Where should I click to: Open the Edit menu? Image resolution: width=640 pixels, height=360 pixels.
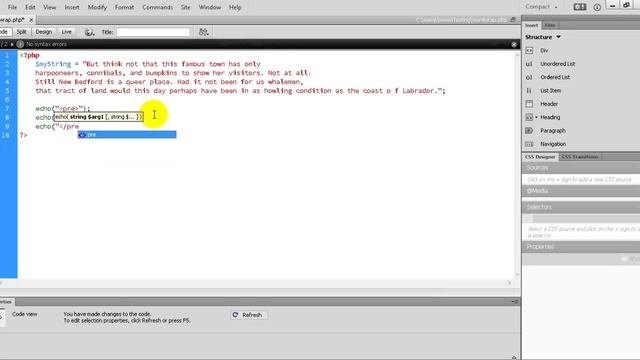pyautogui.click(x=30, y=7)
